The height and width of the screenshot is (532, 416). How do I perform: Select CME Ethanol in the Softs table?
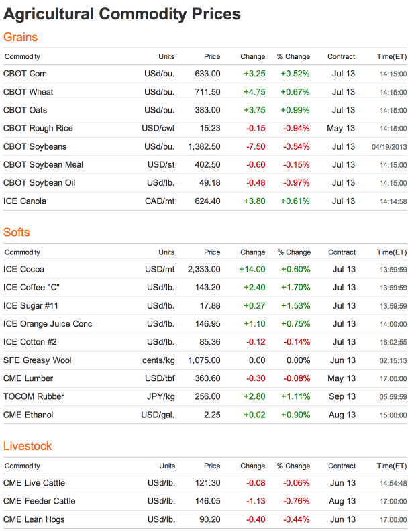(29, 415)
